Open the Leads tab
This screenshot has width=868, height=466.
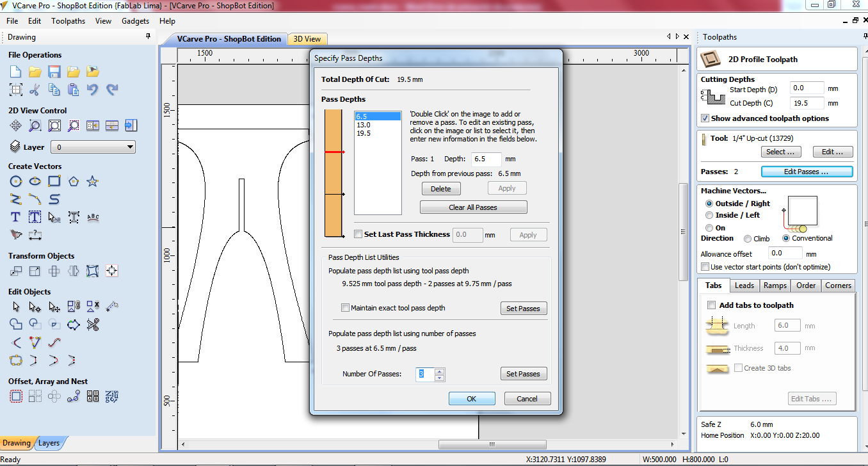[744, 285]
